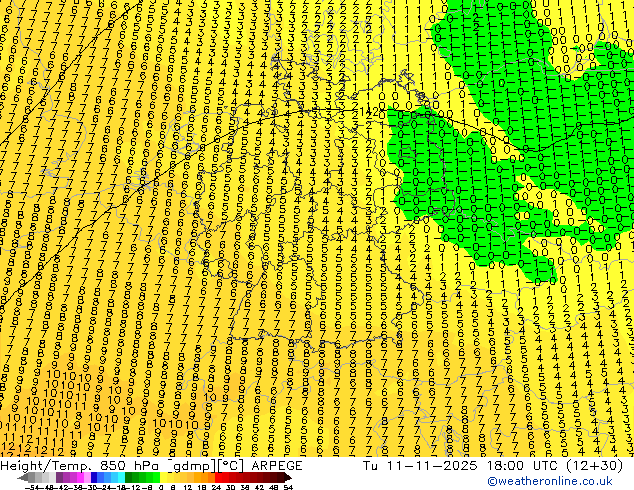Click the bright yellow legend color band
Screen dimensions: 634x490
163,477
